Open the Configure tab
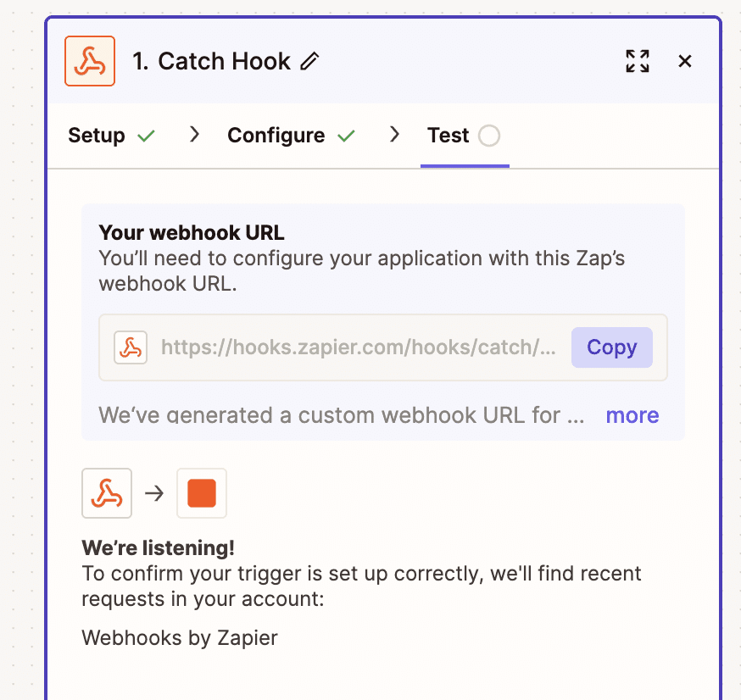 [x=275, y=135]
